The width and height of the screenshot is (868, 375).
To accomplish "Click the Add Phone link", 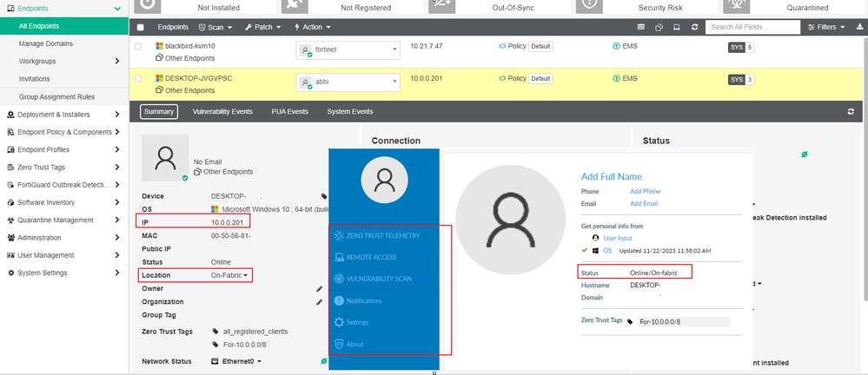I will click(x=645, y=191).
